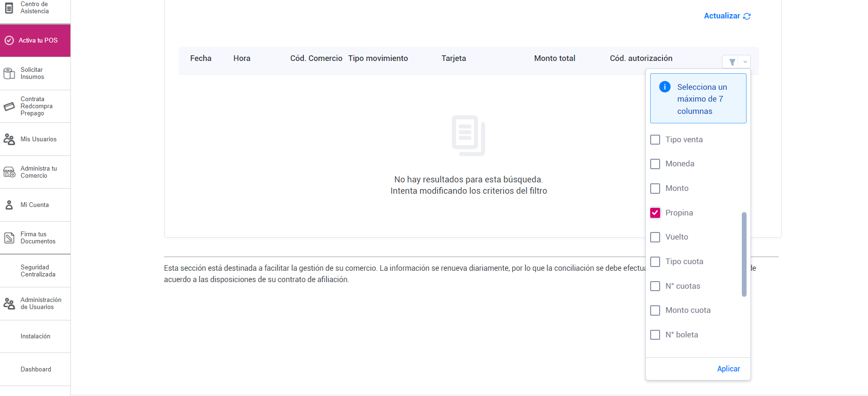Uncheck the Propina column checkbox

[x=655, y=213]
